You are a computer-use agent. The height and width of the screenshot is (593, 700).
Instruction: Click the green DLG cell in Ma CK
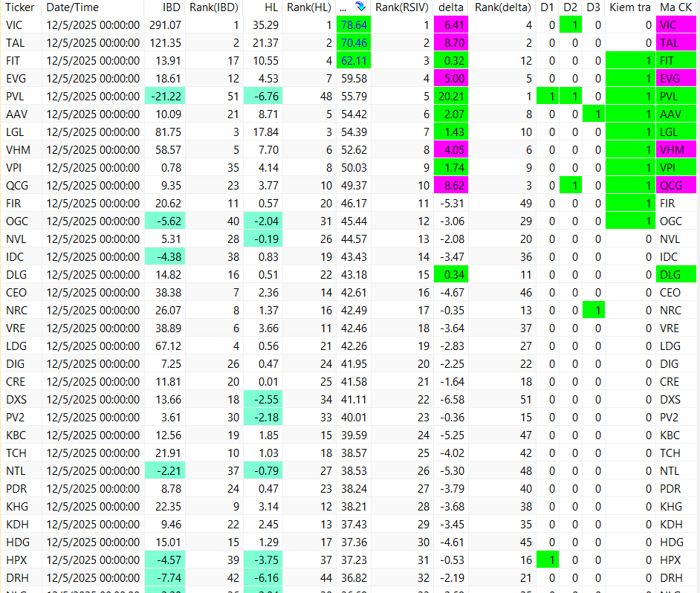tap(676, 275)
